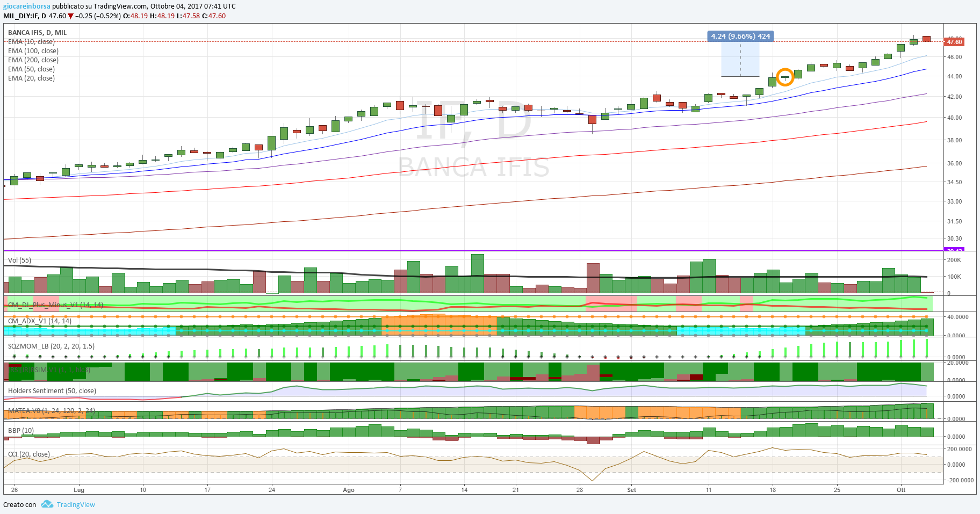Click the 36.00 price axis label
Image resolution: width=980 pixels, height=514 pixels.
pos(954,163)
